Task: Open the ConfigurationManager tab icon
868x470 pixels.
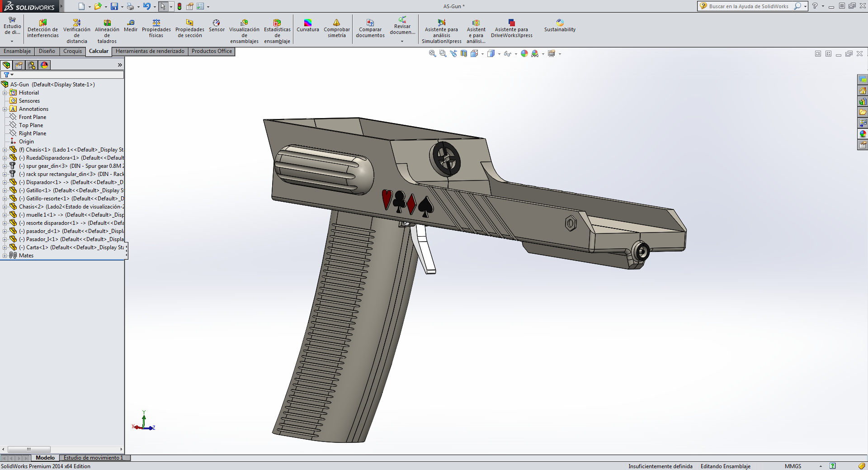Action: [x=32, y=65]
